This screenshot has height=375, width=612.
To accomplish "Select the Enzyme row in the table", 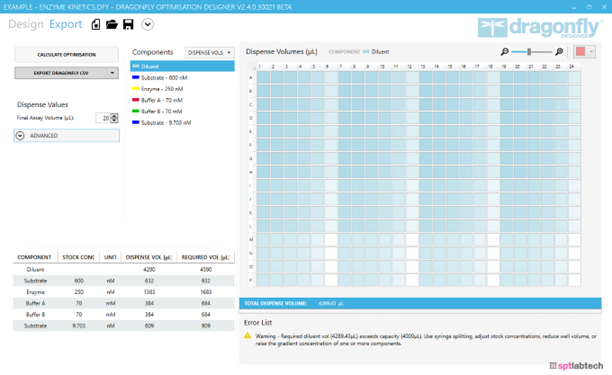I will coord(124,292).
